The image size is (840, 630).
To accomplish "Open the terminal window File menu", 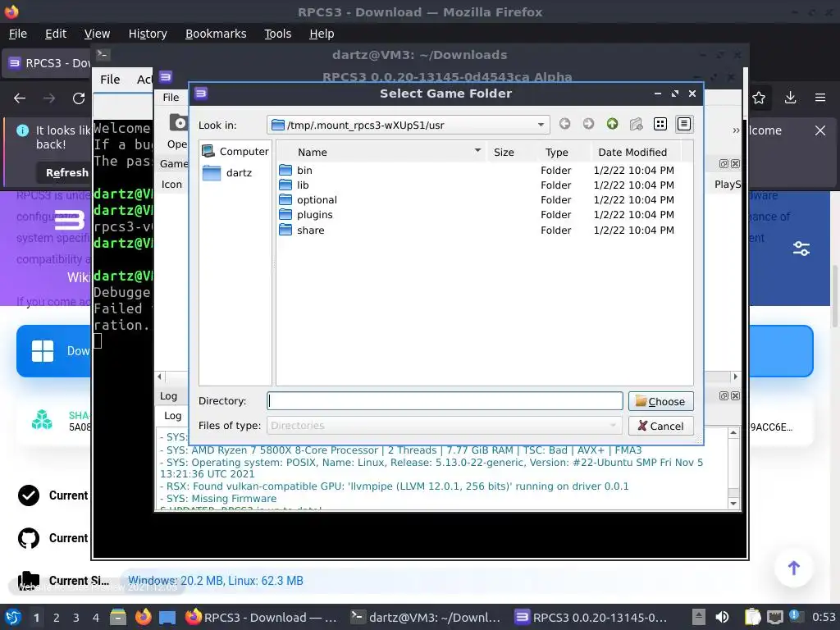I will (x=110, y=80).
